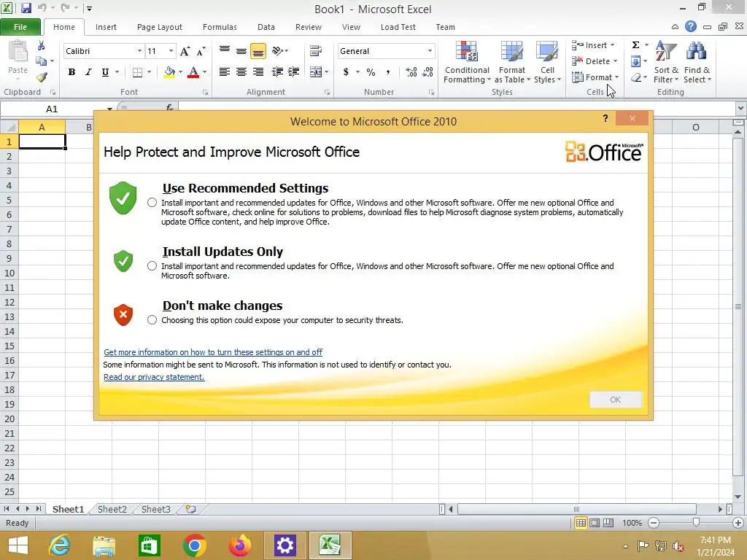
Task: Click the zoom slider handle
Action: click(x=696, y=522)
